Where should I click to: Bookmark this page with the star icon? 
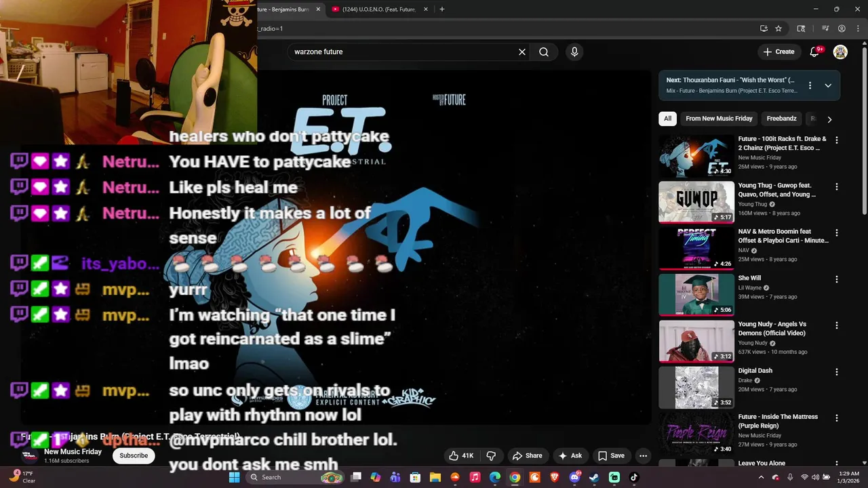[x=778, y=28]
